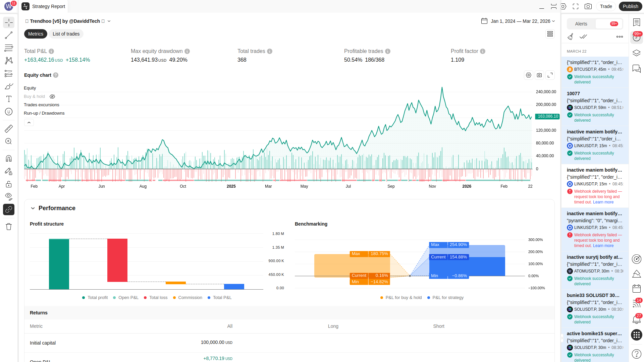Toggle hide all drawings eye icon
Viewport: 644px width, 362px height.
[x=9, y=197]
